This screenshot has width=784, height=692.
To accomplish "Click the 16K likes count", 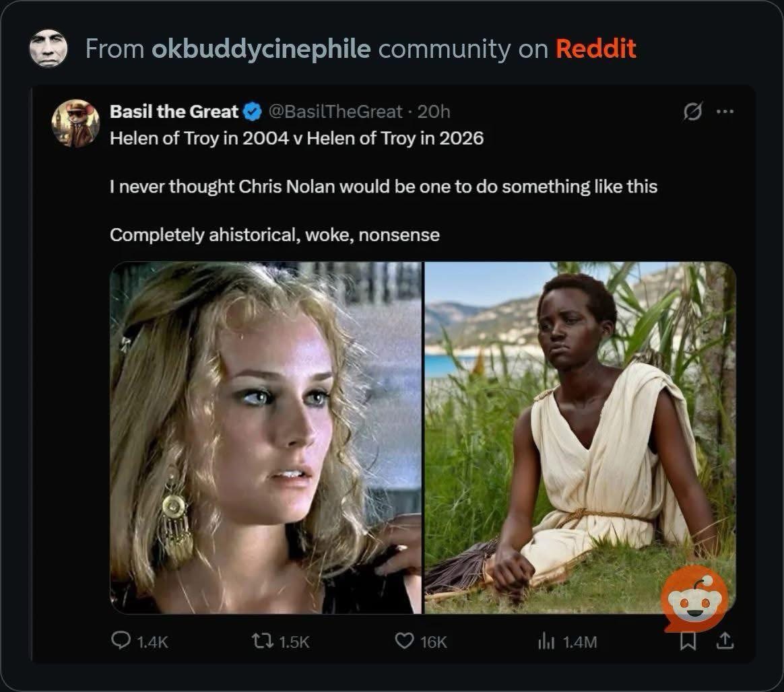I will tap(434, 642).
